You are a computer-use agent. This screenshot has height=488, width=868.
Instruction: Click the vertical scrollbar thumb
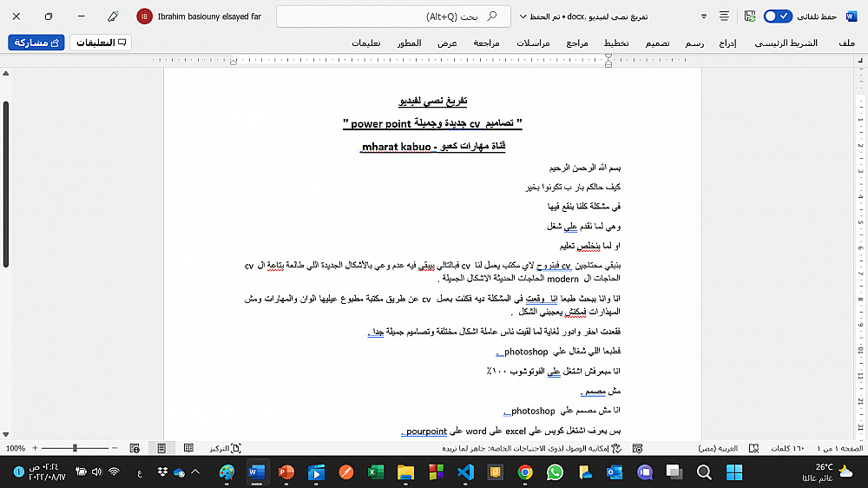pyautogui.click(x=6, y=184)
